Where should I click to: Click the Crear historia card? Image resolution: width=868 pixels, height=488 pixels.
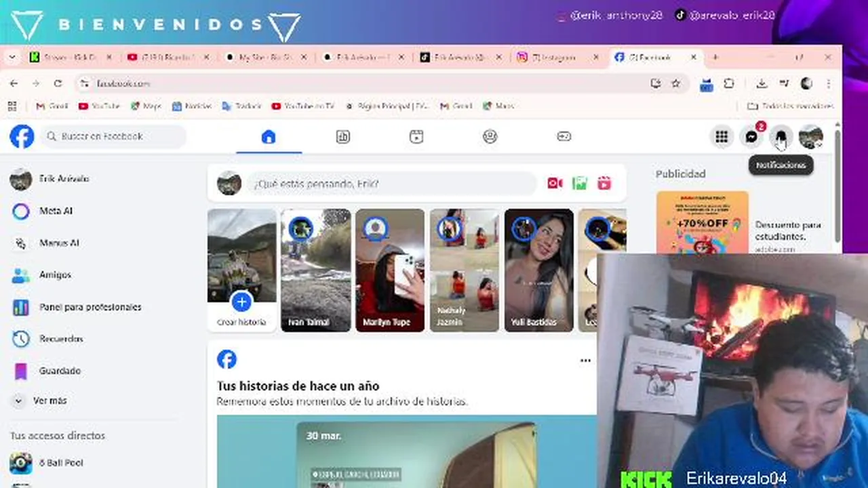pos(241,270)
